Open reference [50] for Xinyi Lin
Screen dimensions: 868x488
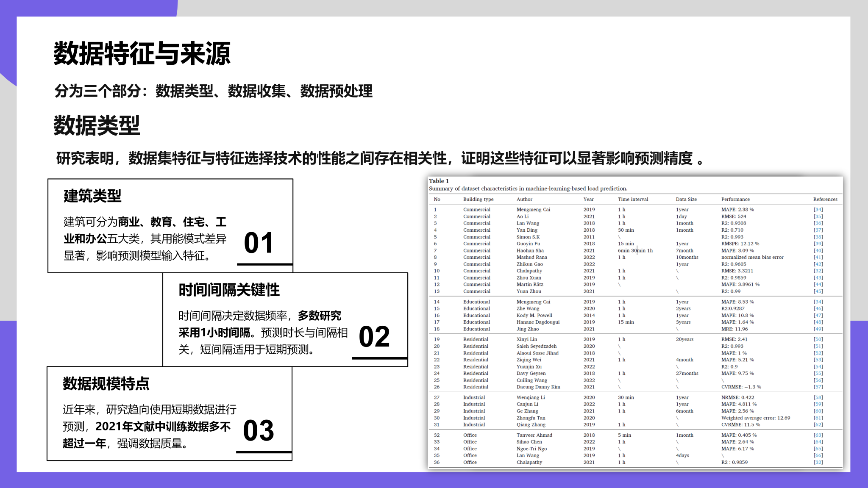pos(818,339)
